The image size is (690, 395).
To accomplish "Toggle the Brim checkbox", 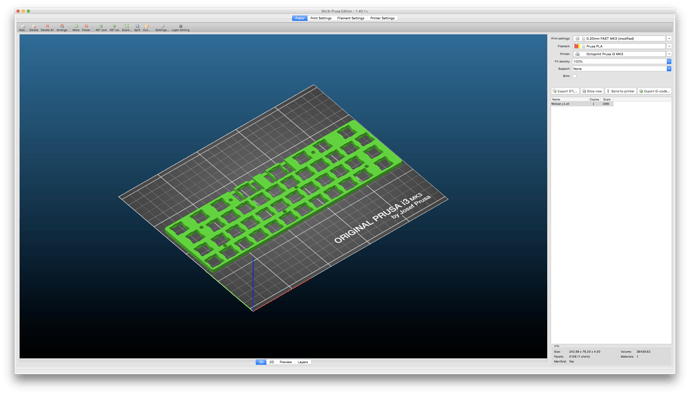I will tap(575, 76).
